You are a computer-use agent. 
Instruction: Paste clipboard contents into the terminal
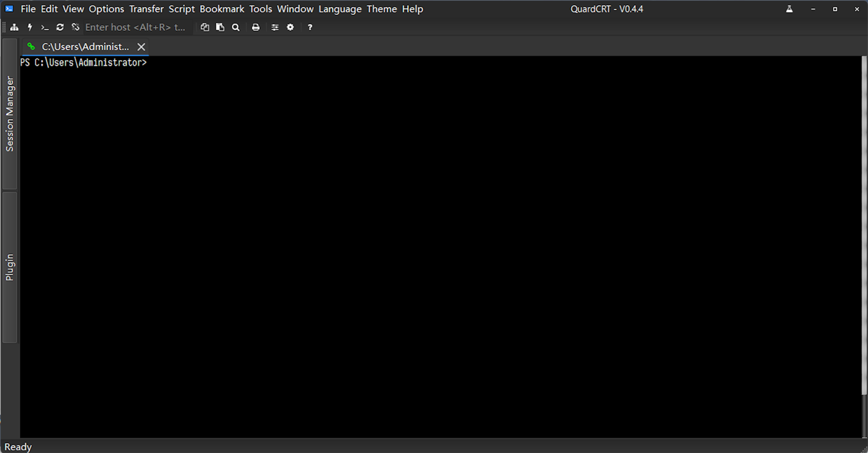[220, 27]
